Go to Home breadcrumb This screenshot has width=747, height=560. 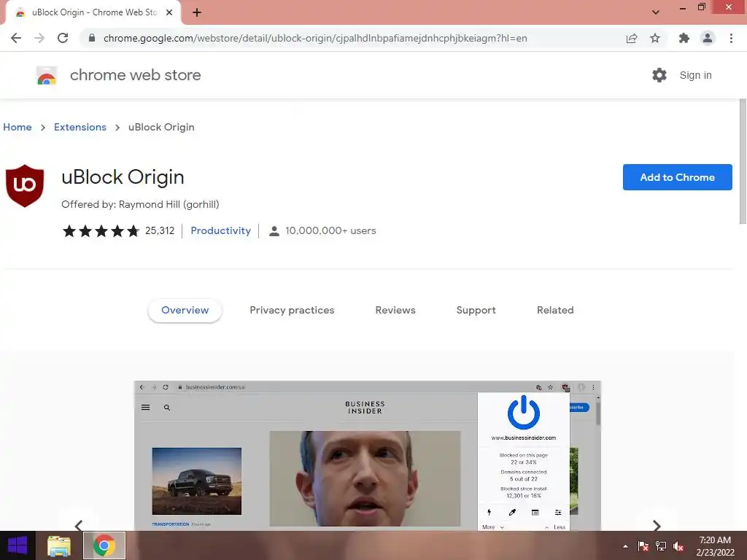[x=18, y=127]
